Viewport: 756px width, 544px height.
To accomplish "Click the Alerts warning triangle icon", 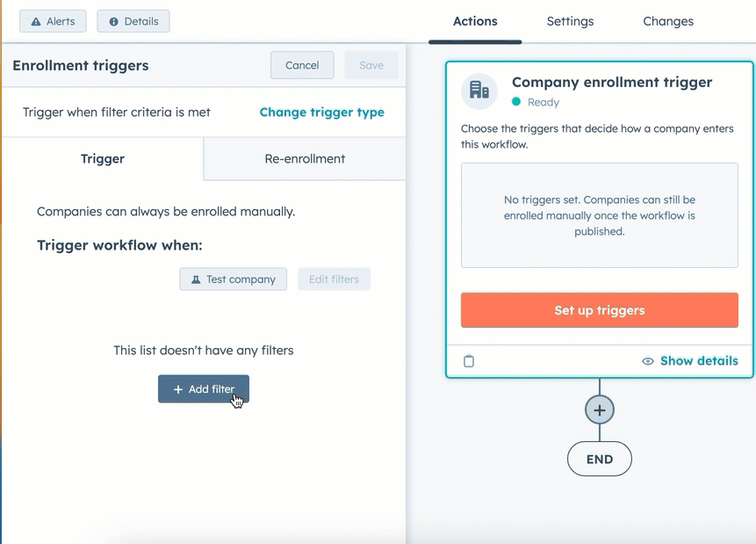I will pos(37,21).
